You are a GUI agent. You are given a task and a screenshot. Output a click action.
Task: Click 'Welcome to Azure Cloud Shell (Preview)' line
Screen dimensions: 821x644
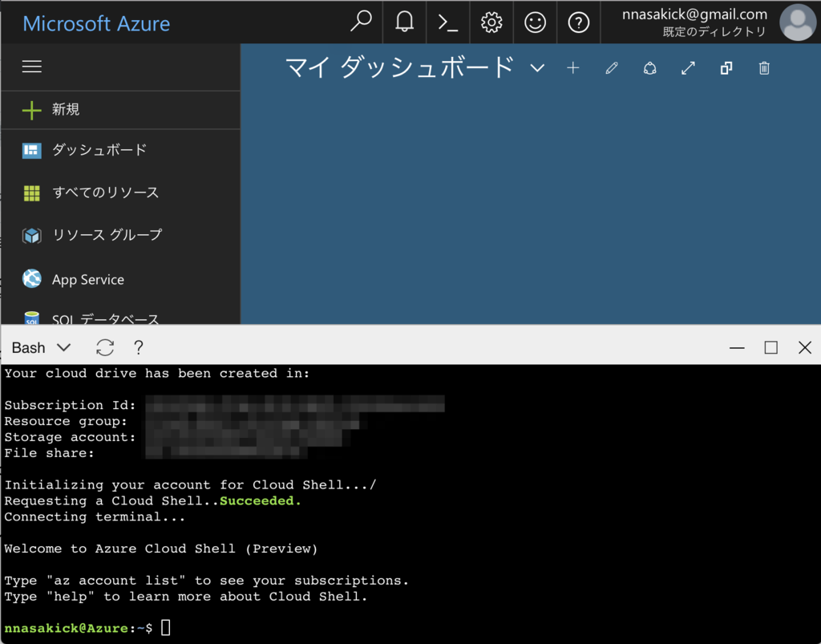click(x=160, y=549)
